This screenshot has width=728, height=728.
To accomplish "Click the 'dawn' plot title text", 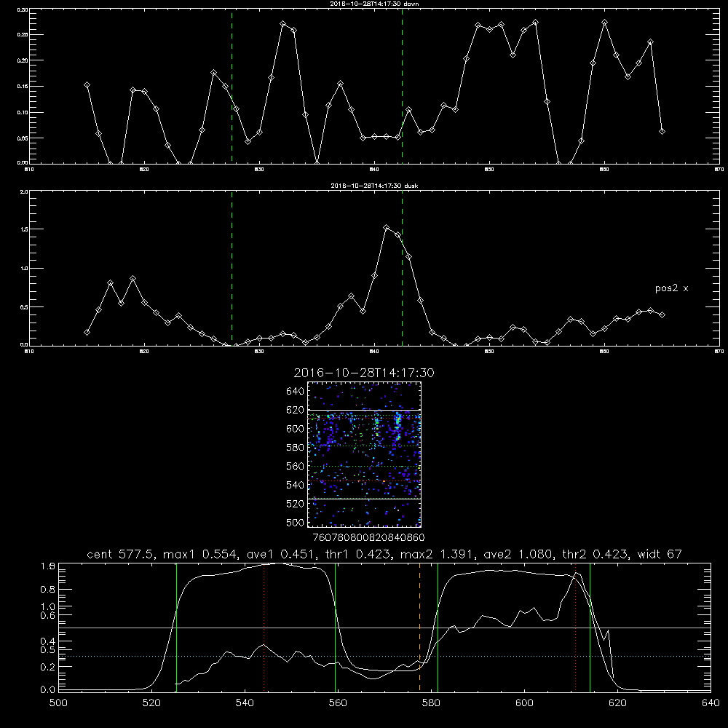I will point(375,4).
